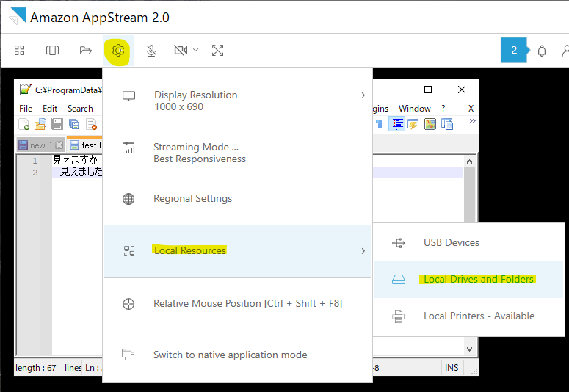The image size is (569, 392).
Task: Click the INS indicator in the status bar
Action: 452,368
